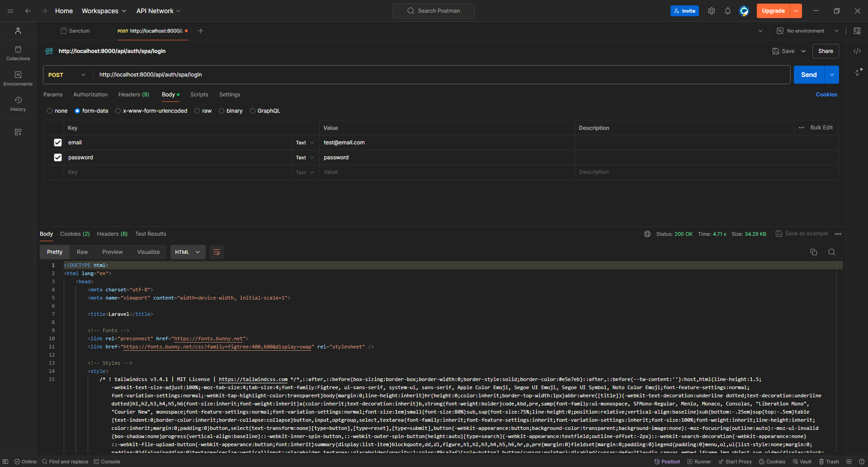This screenshot has width=868, height=467.
Task: Open the HTML response format dropdown
Action: (188, 252)
